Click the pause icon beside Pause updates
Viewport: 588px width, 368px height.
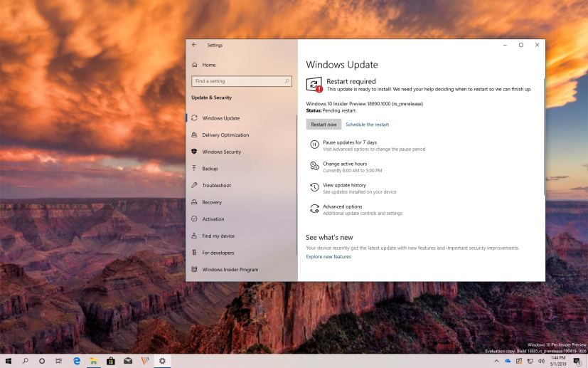pos(314,144)
